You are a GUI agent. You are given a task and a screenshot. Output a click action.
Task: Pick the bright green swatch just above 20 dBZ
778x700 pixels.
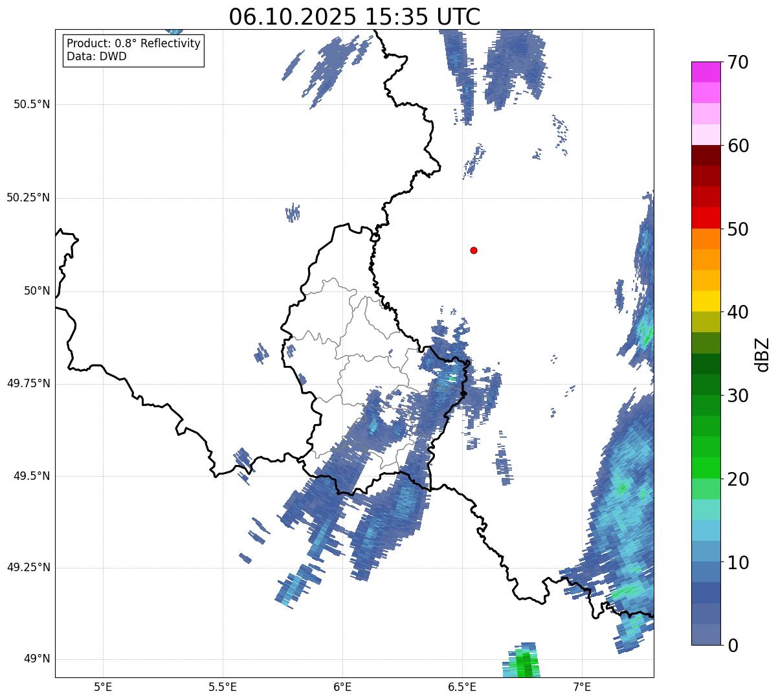coord(706,468)
